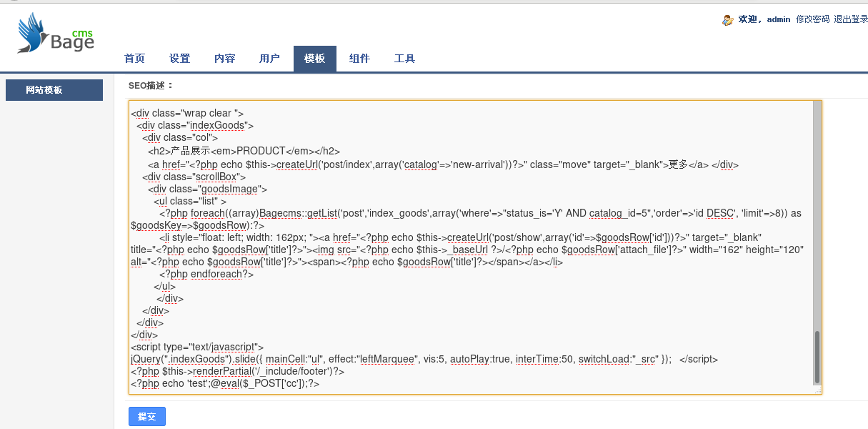Click the 'script type="text/javascript"' line

tap(197, 347)
